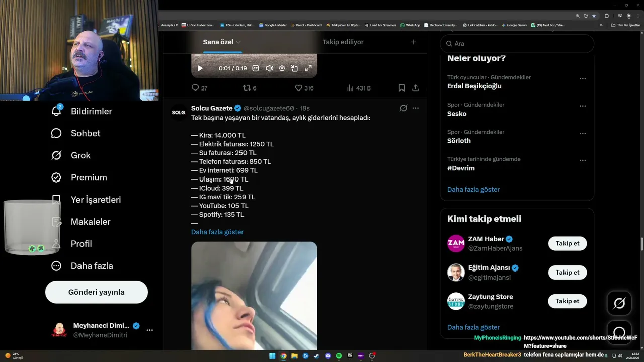Mute the video volume

(x=269, y=68)
